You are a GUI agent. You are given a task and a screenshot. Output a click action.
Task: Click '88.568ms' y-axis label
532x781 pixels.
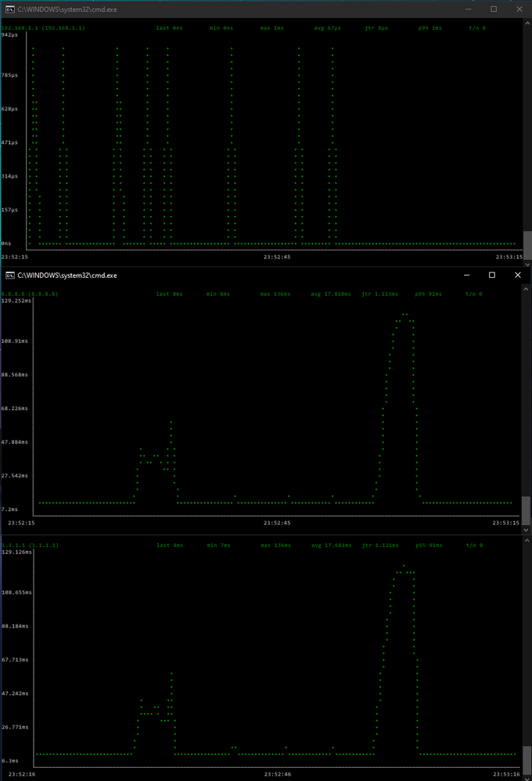point(14,375)
